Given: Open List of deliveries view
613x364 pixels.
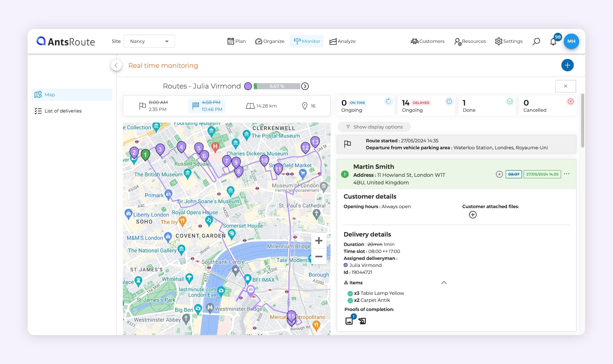Looking at the screenshot, I should pyautogui.click(x=63, y=111).
